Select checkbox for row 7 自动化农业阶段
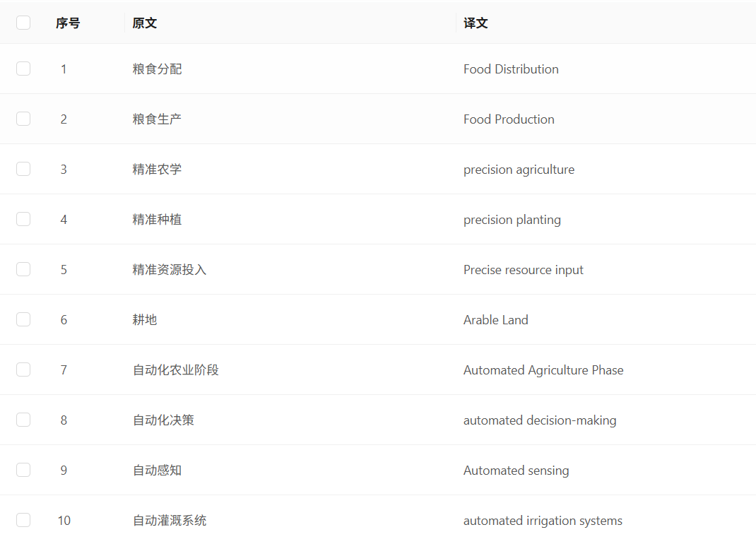The width and height of the screenshot is (756, 544). click(23, 369)
